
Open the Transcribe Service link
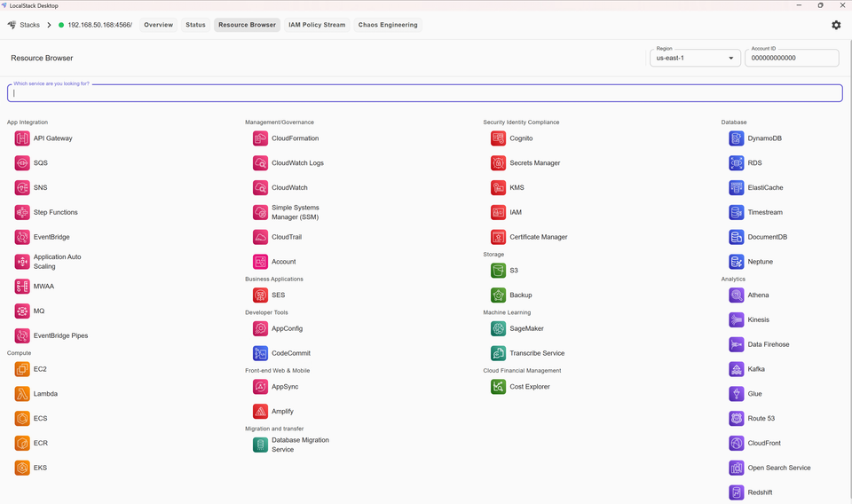click(x=537, y=353)
